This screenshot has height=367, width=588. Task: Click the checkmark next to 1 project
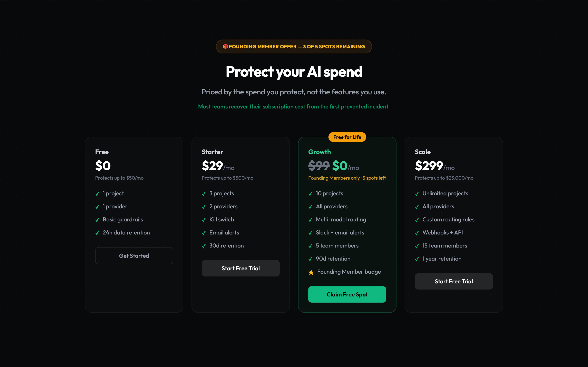click(97, 194)
